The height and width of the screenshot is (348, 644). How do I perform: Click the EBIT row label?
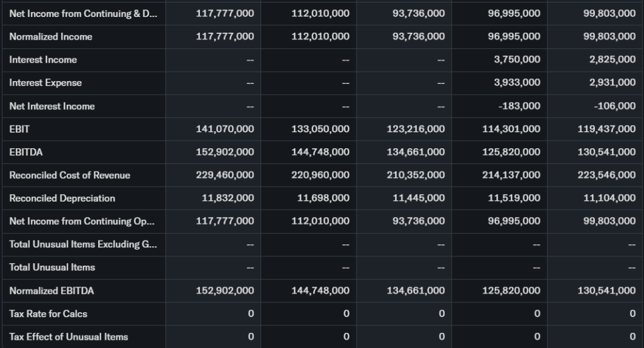[19, 129]
